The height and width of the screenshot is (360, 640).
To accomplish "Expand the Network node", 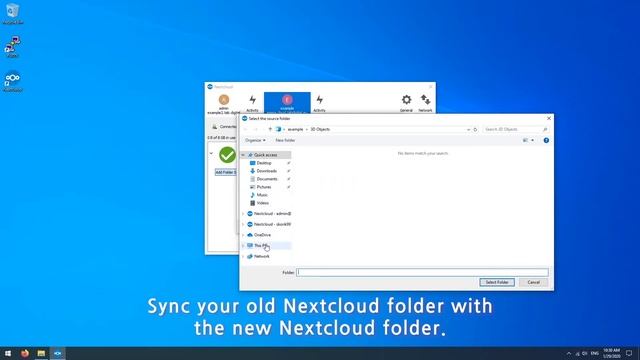I will [243, 256].
